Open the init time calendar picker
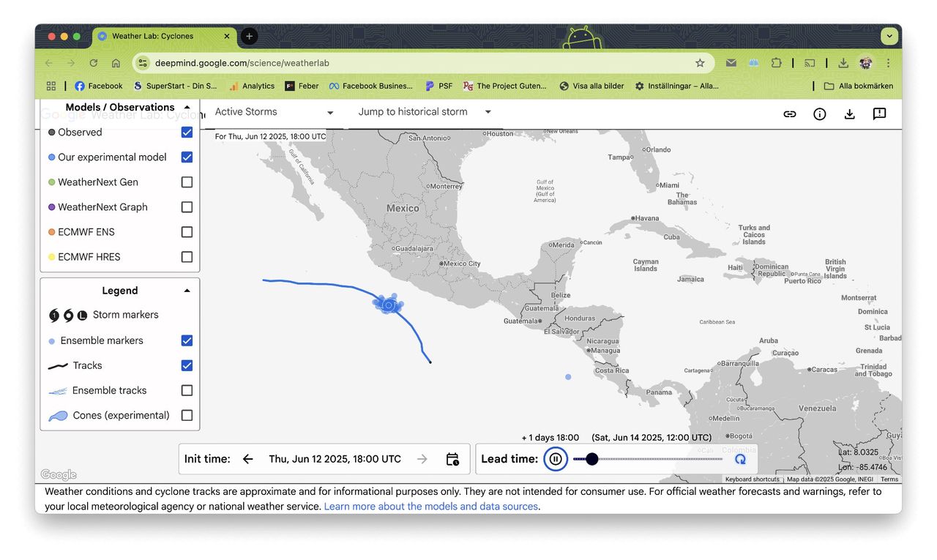 tap(452, 459)
